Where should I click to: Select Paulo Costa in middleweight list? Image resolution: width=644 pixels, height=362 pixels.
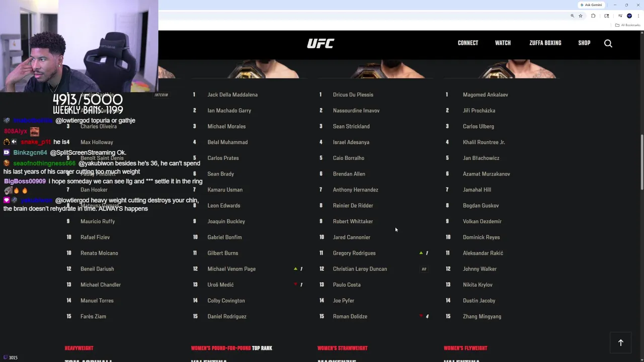(x=347, y=285)
